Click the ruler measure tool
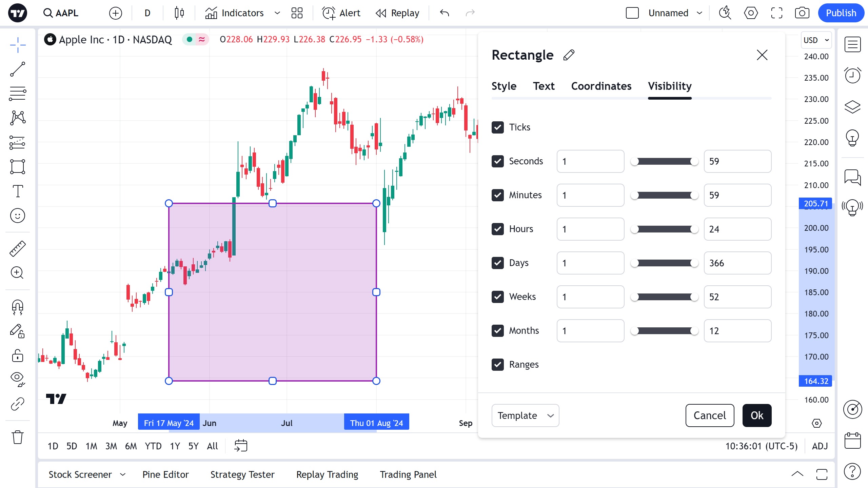 [x=18, y=248]
